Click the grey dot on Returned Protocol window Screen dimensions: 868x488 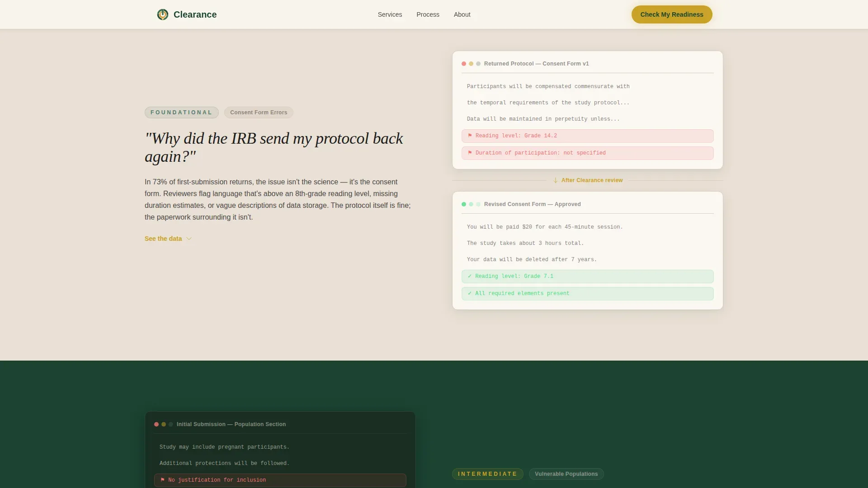coord(478,64)
